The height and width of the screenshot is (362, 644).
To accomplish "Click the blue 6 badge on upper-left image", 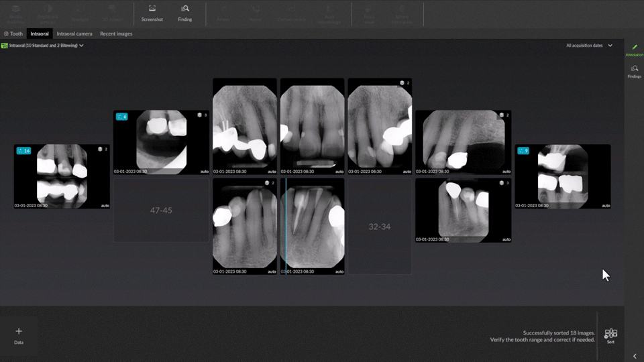I will 121,117.
